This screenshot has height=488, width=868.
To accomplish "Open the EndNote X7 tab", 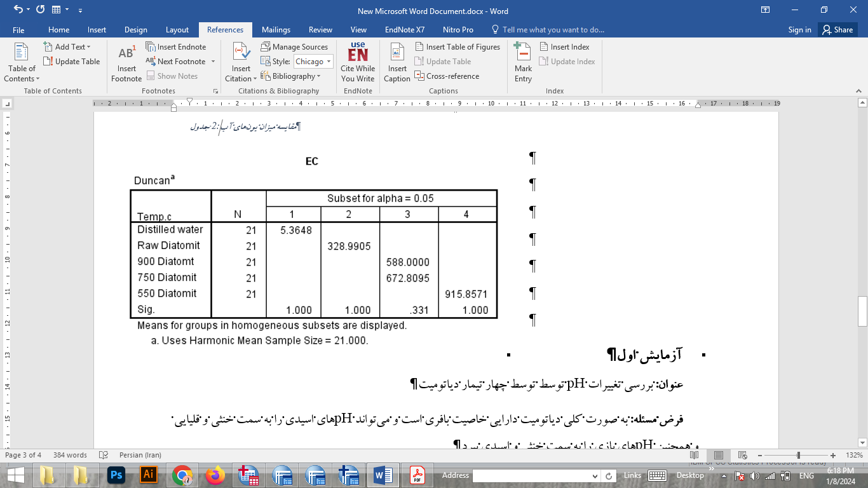I will pyautogui.click(x=405, y=30).
